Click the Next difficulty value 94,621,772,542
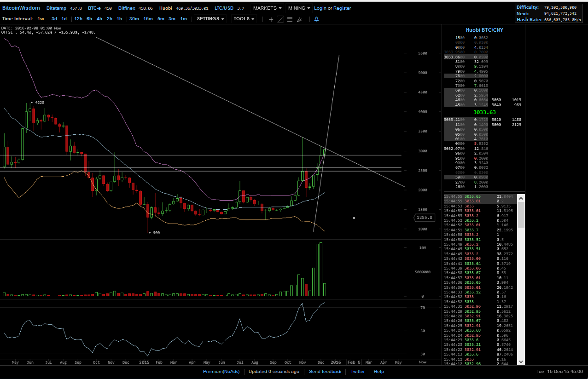The height and width of the screenshot is (379, 588). click(560, 14)
